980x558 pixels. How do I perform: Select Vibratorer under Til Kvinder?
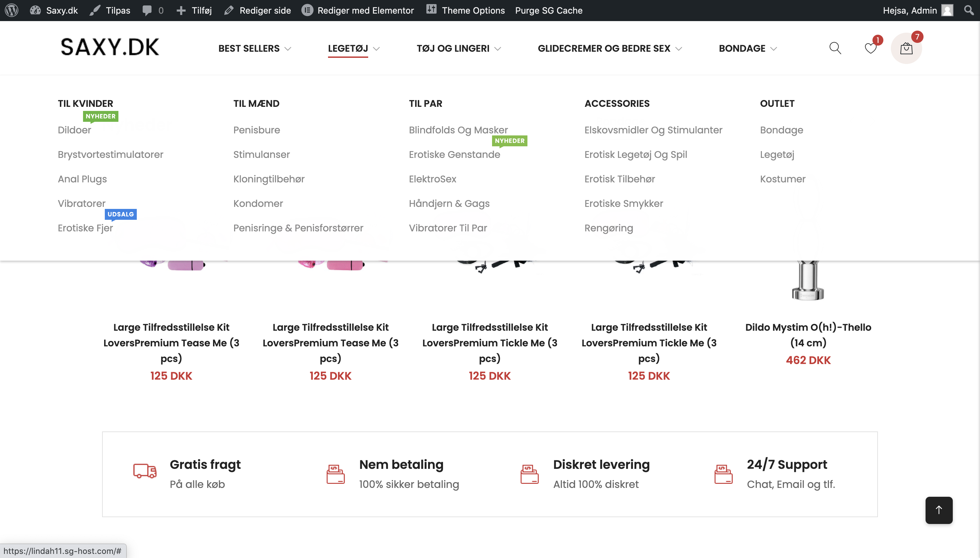[81, 203]
